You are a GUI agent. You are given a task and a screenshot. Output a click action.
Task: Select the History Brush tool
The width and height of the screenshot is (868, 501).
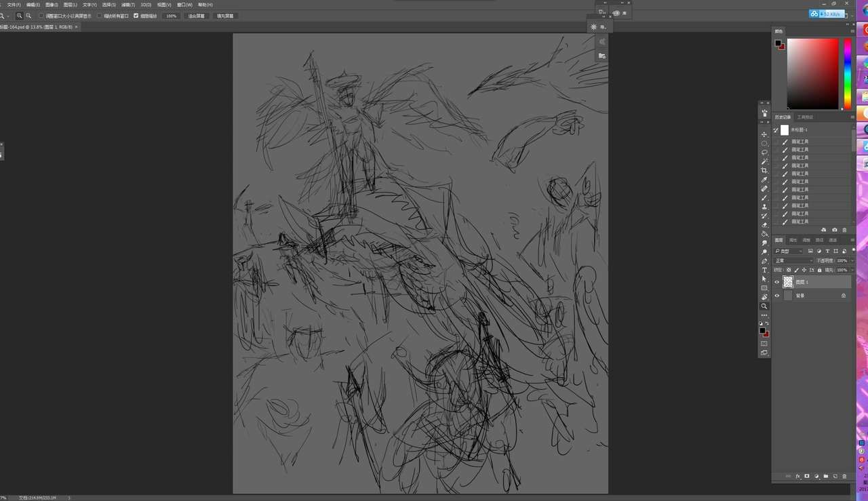point(764,216)
